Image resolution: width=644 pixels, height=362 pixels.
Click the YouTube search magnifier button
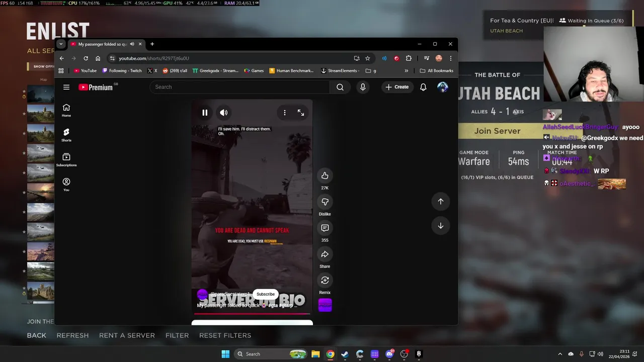[x=340, y=87]
